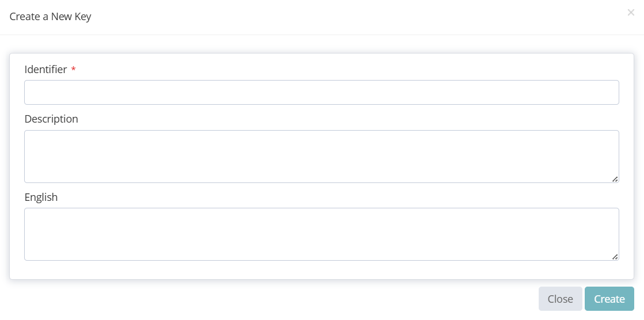Close the Create a New Key modal via X
Viewport: 644px width, 320px height.
631,12
